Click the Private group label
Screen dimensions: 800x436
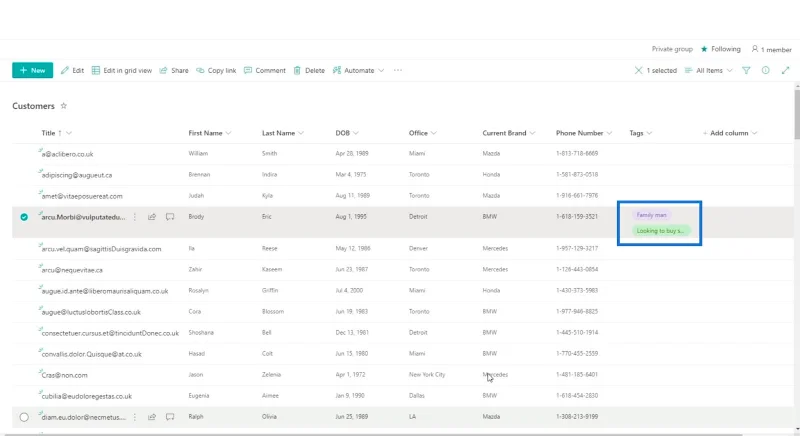(x=672, y=49)
